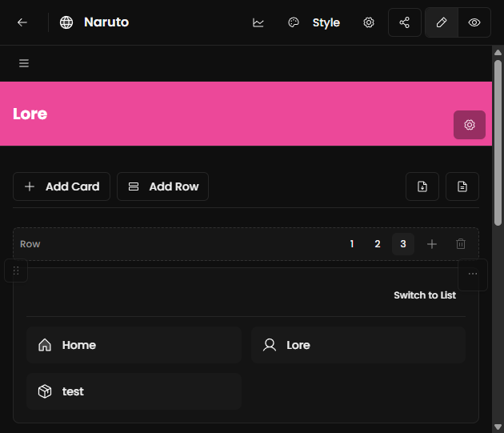Click the plus icon in Row bar
The width and height of the screenshot is (504, 433).
pos(432,244)
